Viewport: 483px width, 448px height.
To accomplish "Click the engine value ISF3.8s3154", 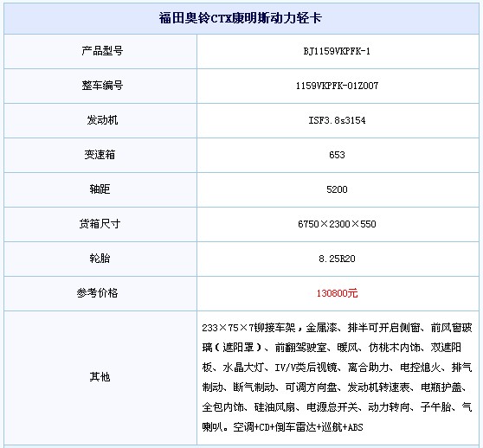I will [337, 120].
